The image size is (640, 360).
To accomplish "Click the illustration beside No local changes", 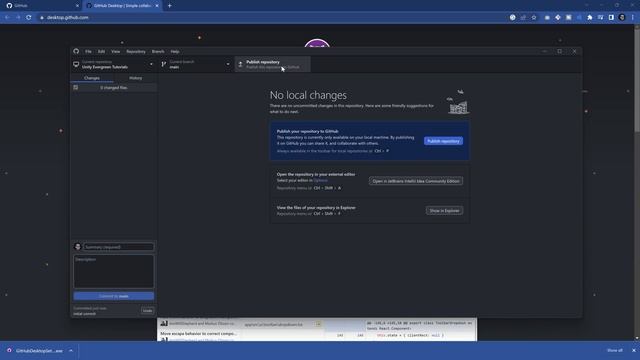I will [x=458, y=102].
